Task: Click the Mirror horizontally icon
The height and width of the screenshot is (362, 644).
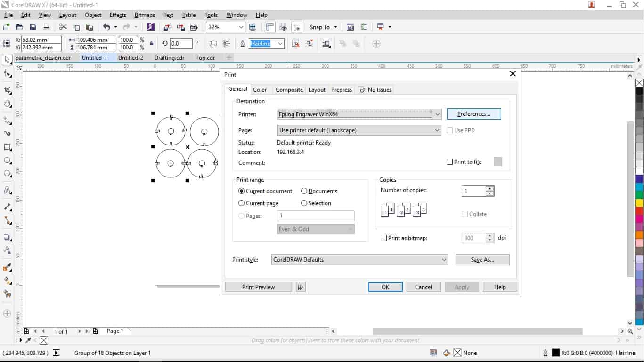Action: 213,44
